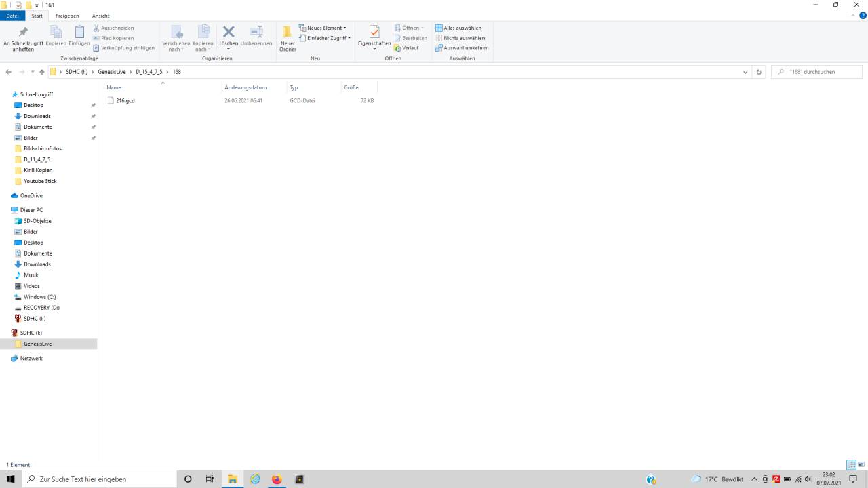868x488 pixels.
Task: Open Firefox from the taskbar
Action: point(277,479)
